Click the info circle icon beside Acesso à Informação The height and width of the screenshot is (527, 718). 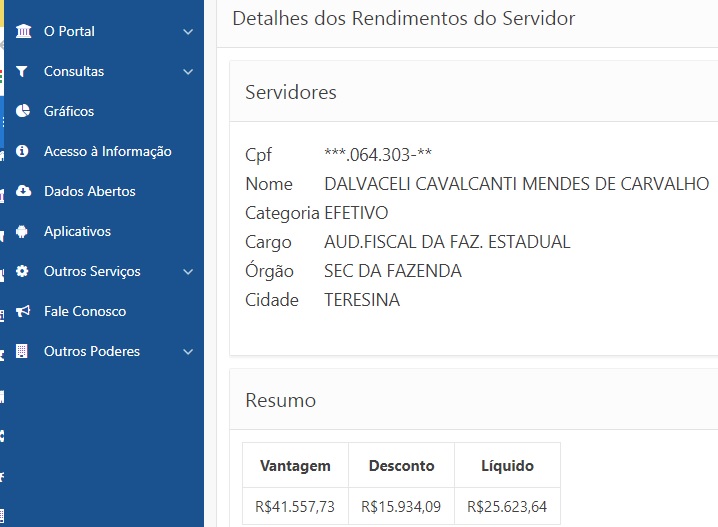tap(22, 151)
